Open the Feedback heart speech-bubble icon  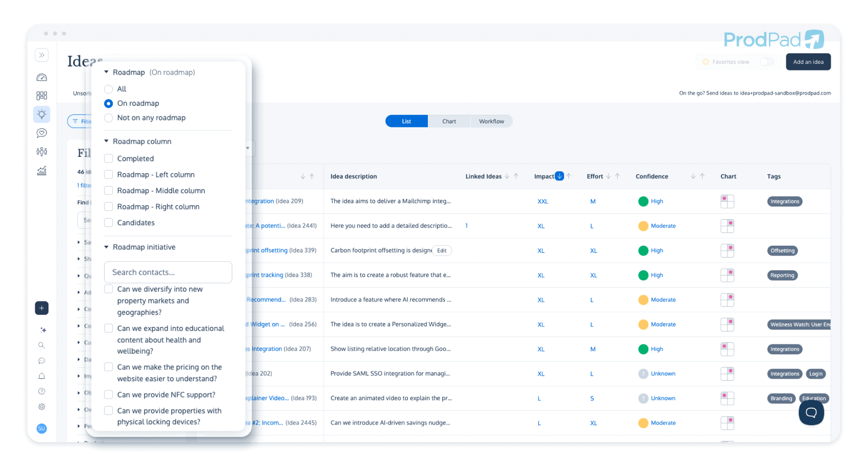coord(42,133)
